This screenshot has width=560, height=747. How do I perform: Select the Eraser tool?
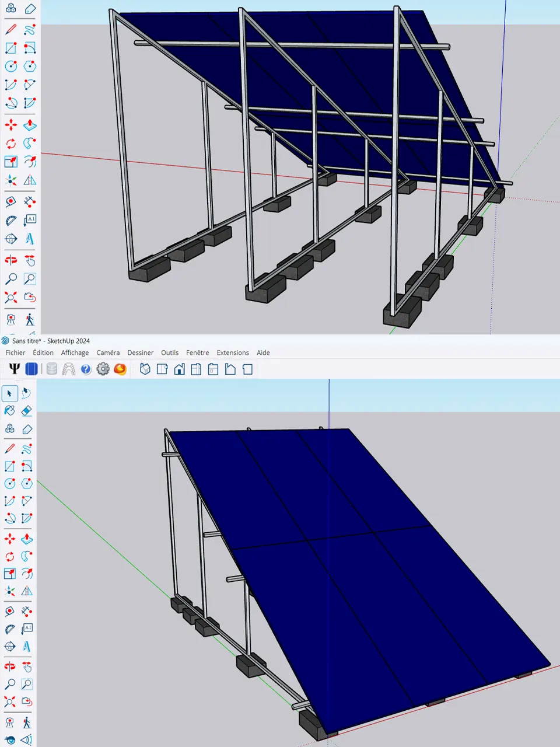point(26,411)
